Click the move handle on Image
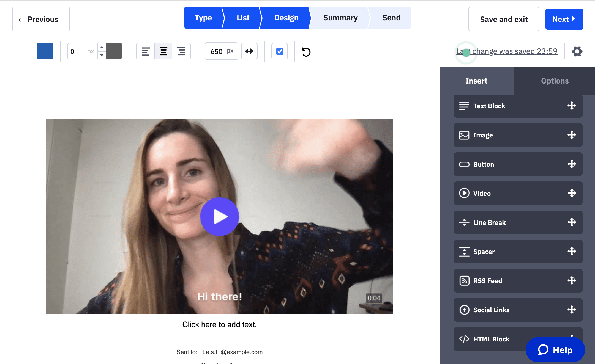Image resolution: width=595 pixels, height=364 pixels. point(572,135)
